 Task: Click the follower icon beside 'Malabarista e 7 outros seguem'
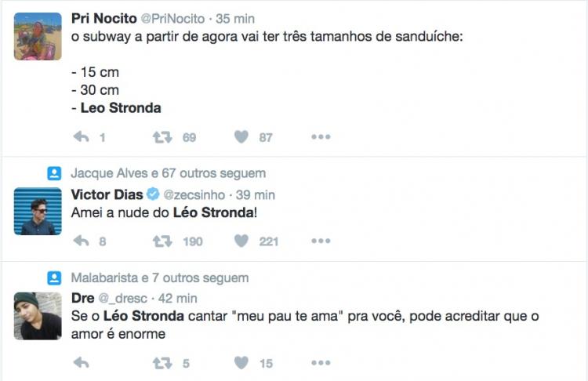click(x=53, y=278)
